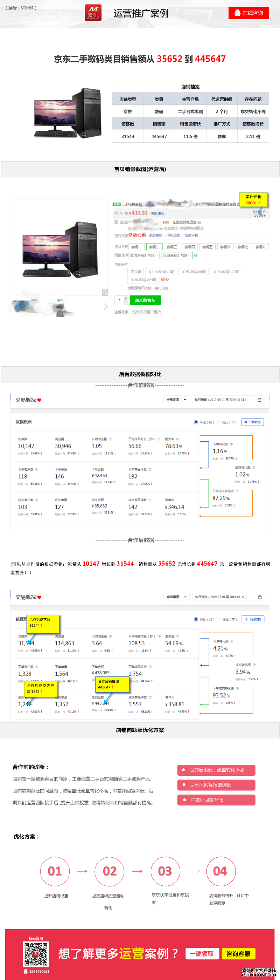Choose the 套餐五 package option

tap(208, 247)
